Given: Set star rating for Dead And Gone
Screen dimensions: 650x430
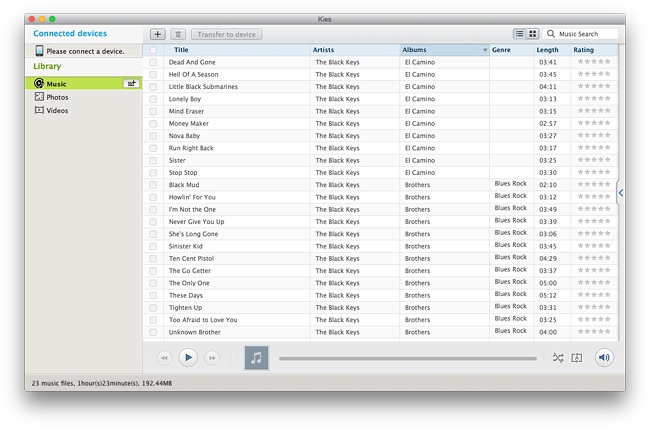Looking at the screenshot, I should 594,62.
